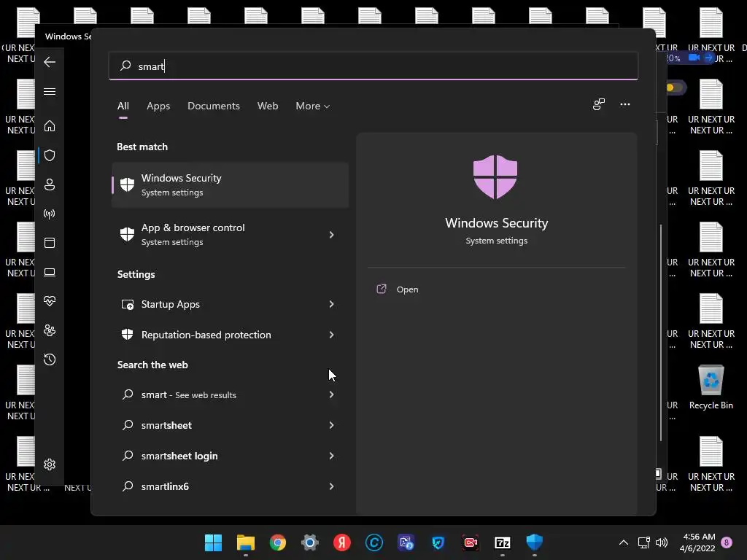The height and width of the screenshot is (560, 747).
Task: Show hidden tray icons chevron
Action: [624, 542]
